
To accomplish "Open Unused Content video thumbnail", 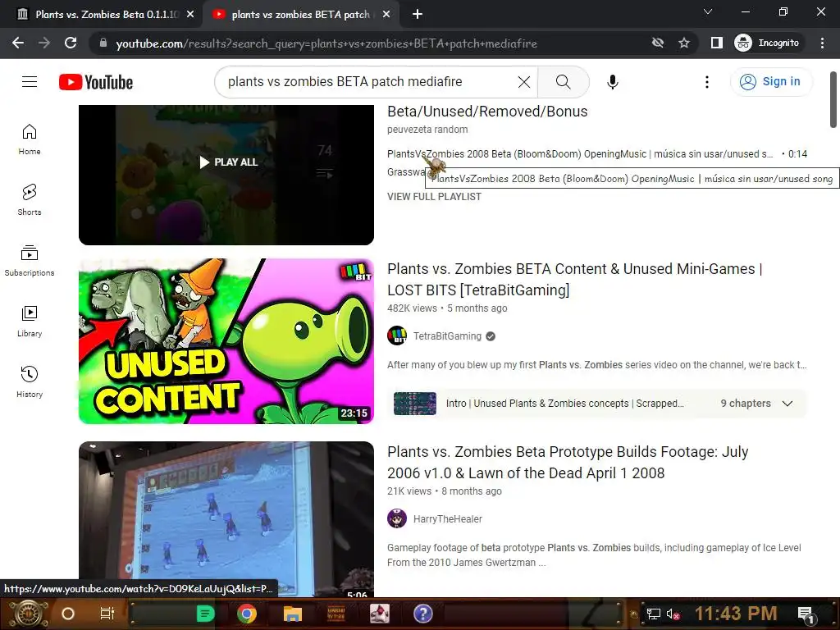I will coord(226,341).
